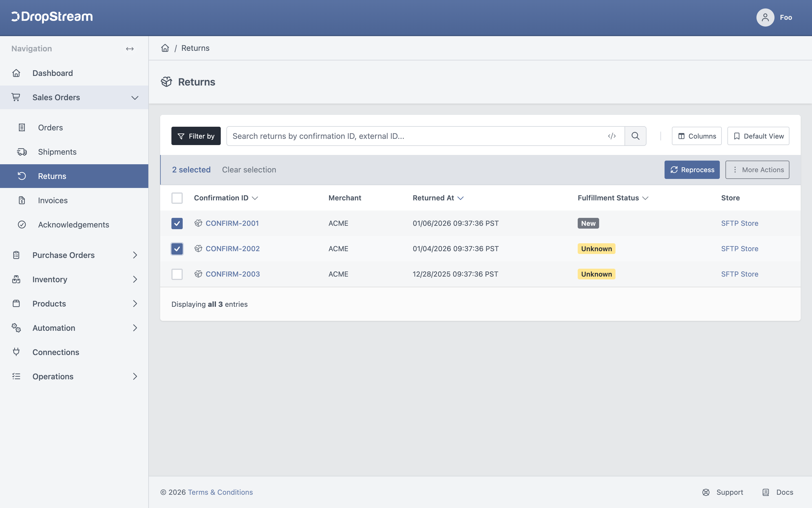Click the Acknowledgements check-circle icon

coord(22,224)
